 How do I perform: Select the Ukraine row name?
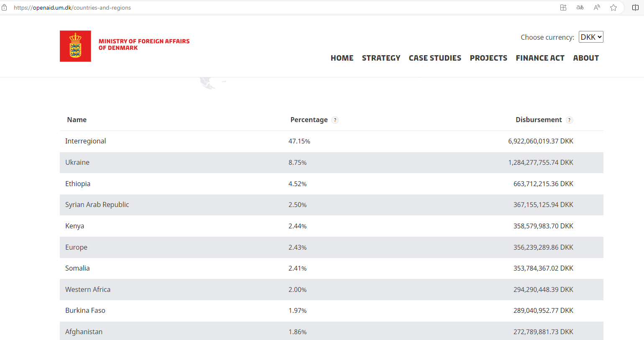(77, 162)
